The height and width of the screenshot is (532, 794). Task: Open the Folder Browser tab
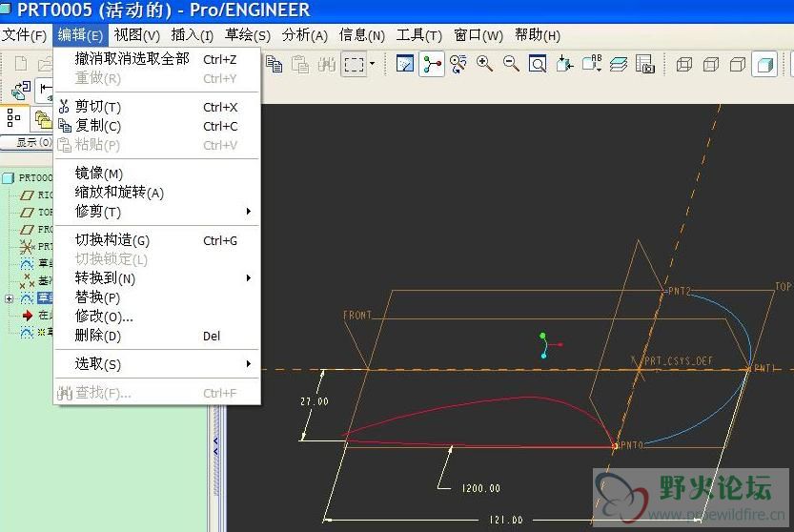coord(43,120)
